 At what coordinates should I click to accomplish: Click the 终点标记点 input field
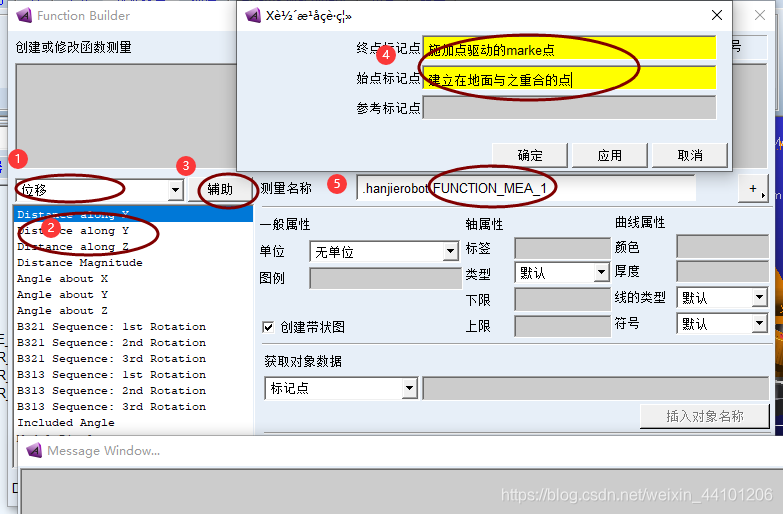click(569, 48)
